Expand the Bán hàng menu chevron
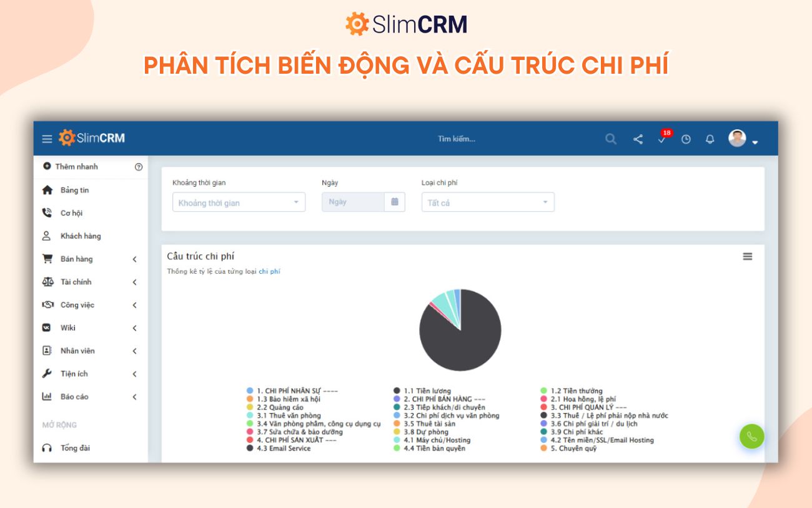This screenshot has height=508, width=812. point(134,259)
